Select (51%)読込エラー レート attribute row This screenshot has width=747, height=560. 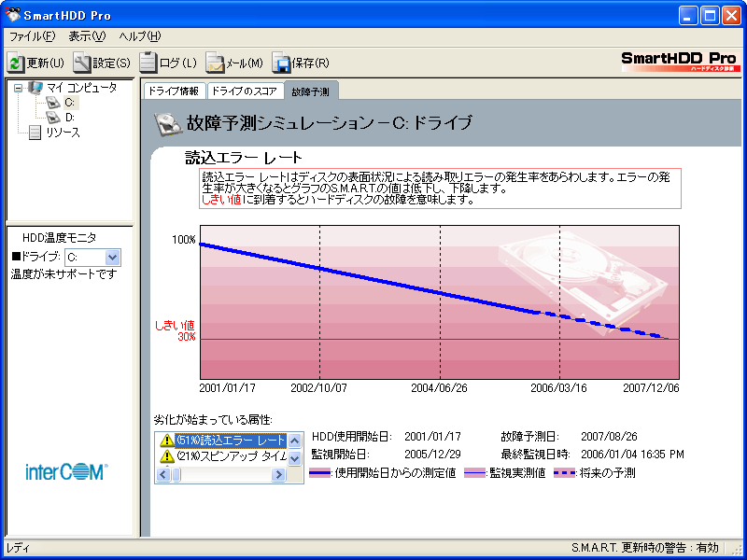pyautogui.click(x=231, y=440)
